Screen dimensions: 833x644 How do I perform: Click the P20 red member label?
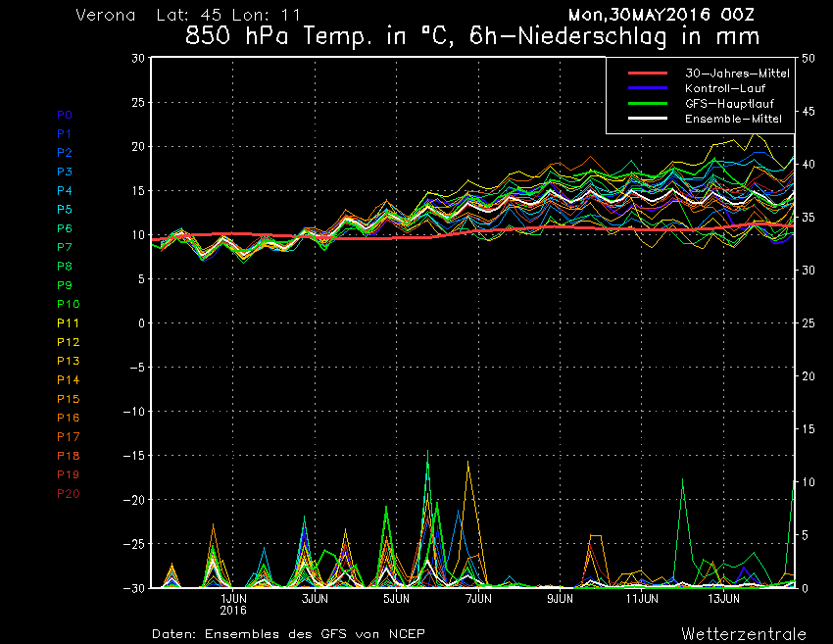tap(68, 494)
